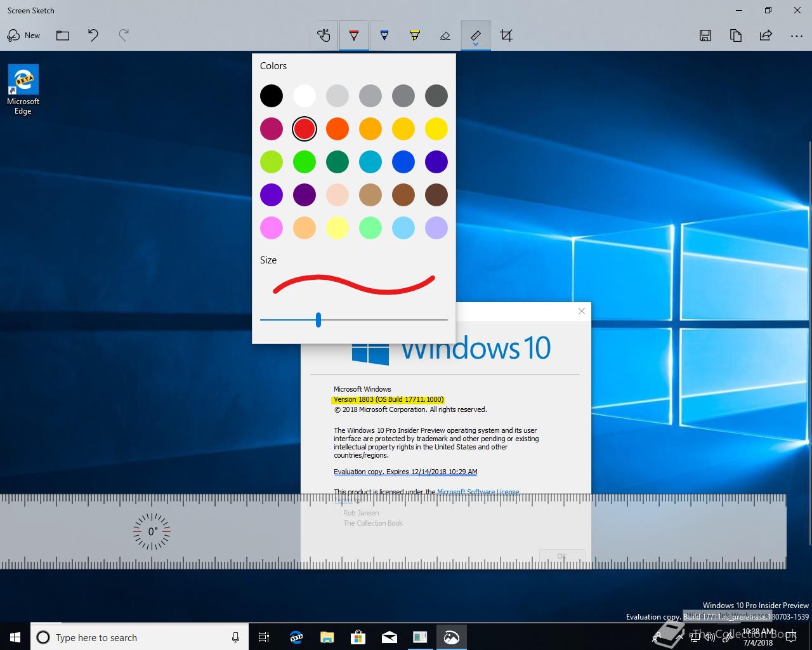Open the Mail app from the taskbar
The image size is (812, 650).
(390, 637)
